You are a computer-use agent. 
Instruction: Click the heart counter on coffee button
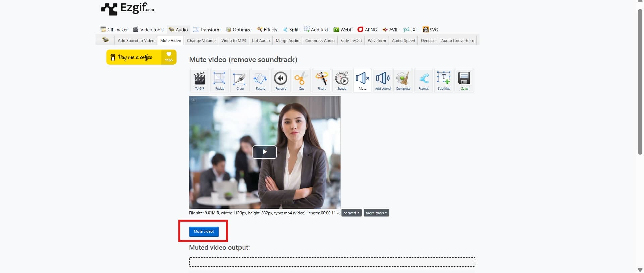click(169, 57)
